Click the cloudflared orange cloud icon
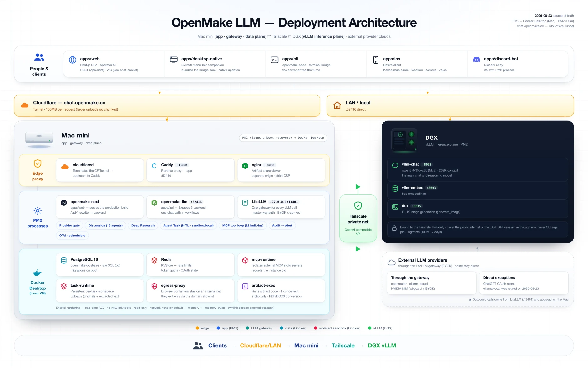Image resolution: width=588 pixels, height=368 pixels. pos(65,167)
